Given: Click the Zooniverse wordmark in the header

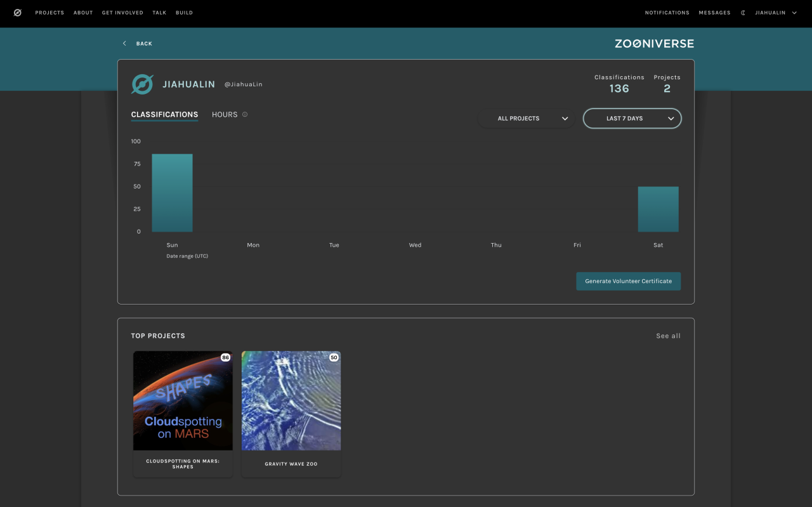Looking at the screenshot, I should point(654,44).
